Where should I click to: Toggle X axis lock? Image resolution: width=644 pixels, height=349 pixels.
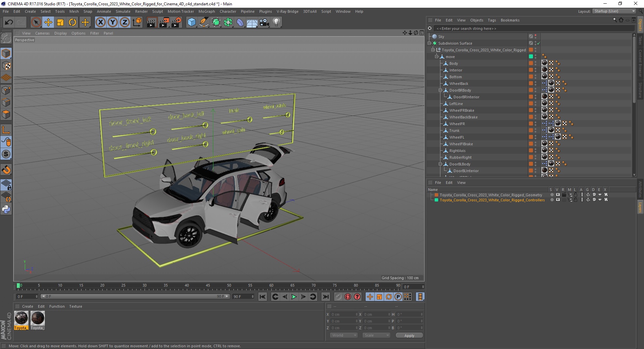(x=100, y=22)
